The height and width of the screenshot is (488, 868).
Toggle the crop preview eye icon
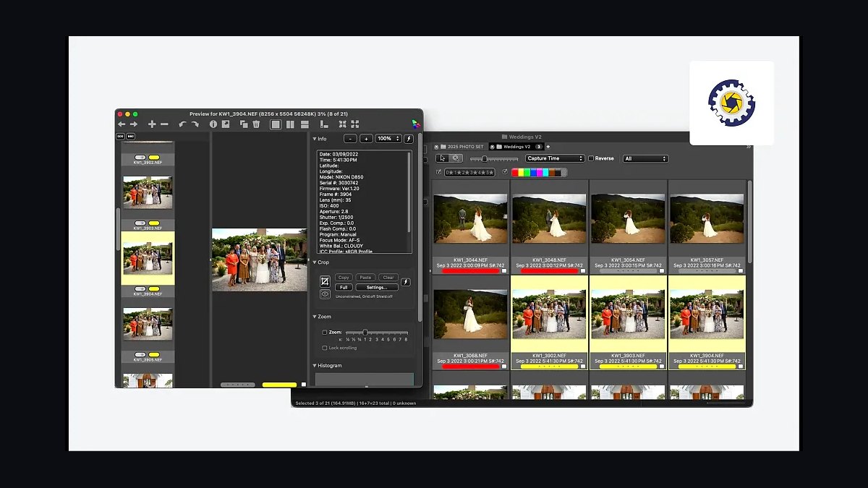(x=325, y=294)
